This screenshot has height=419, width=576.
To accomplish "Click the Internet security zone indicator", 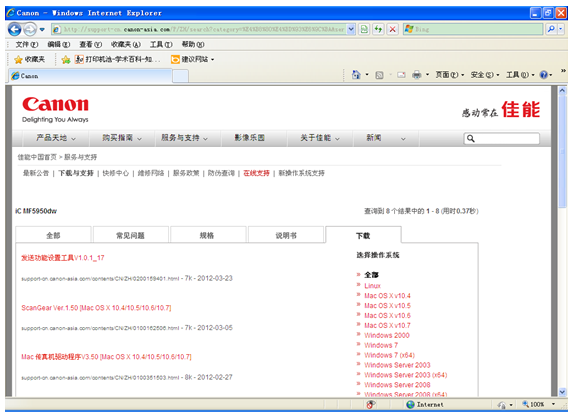I will 425,404.
